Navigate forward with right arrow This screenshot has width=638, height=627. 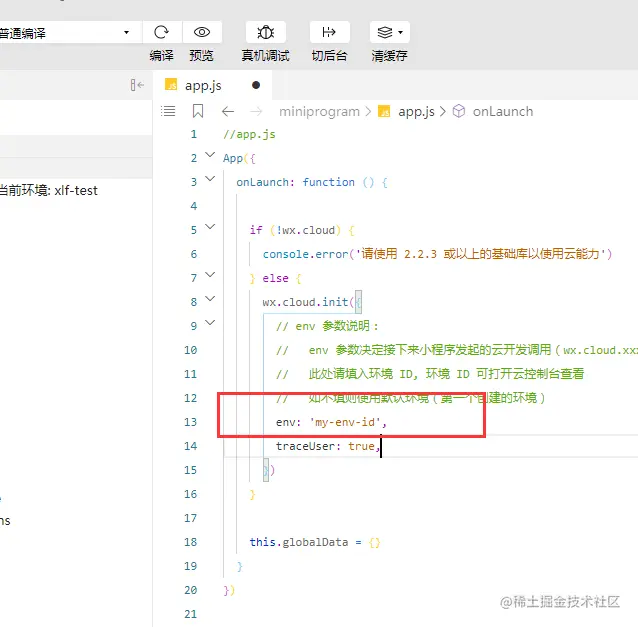point(256,111)
